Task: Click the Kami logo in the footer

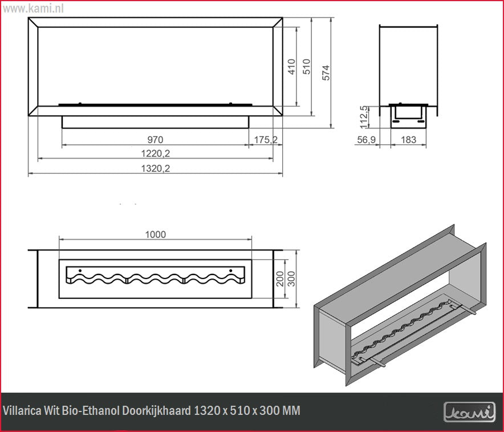Action: [x=470, y=411]
